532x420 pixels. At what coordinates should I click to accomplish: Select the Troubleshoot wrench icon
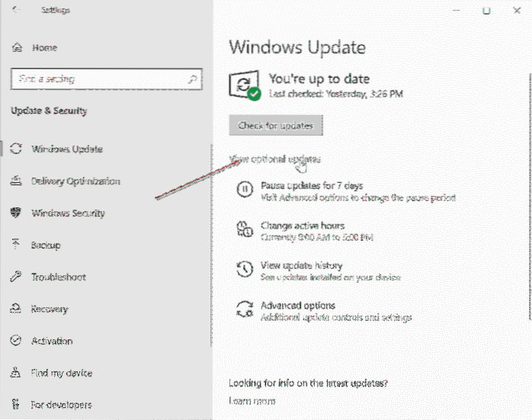click(x=17, y=277)
